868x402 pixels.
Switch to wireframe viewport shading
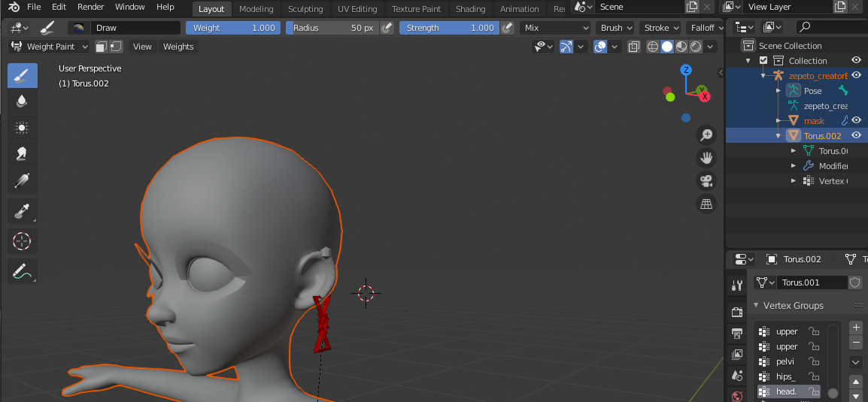pos(653,47)
